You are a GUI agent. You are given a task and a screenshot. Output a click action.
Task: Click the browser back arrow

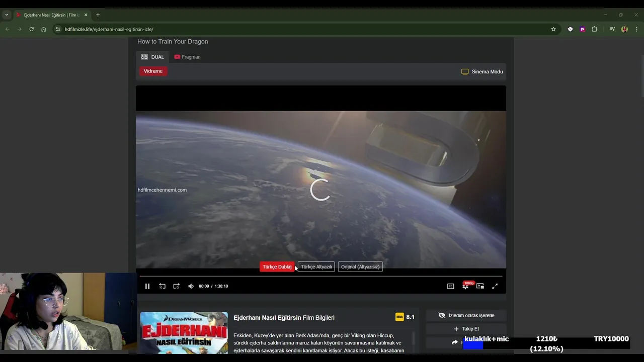7,29
